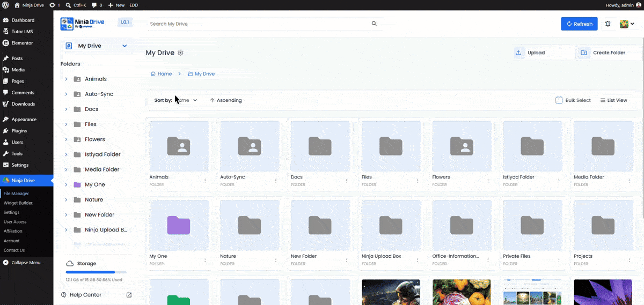Click Collapse Menu in sidebar
Image resolution: width=644 pixels, height=305 pixels.
(26, 263)
